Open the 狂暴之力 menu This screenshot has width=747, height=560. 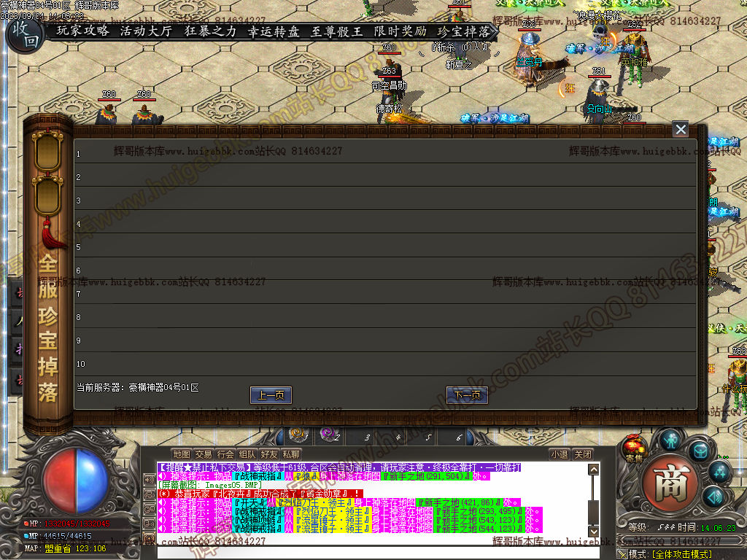[x=210, y=31]
